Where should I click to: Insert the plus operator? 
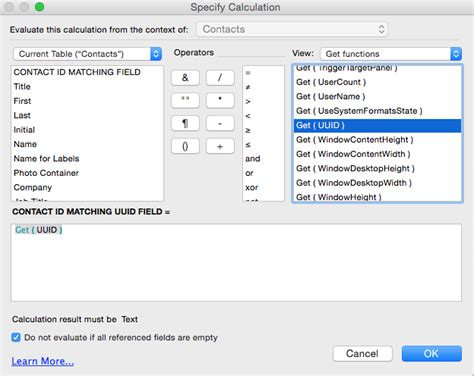(x=220, y=146)
